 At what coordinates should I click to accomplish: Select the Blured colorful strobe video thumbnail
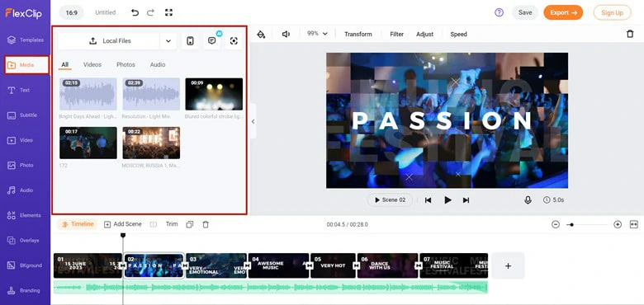[x=214, y=94]
